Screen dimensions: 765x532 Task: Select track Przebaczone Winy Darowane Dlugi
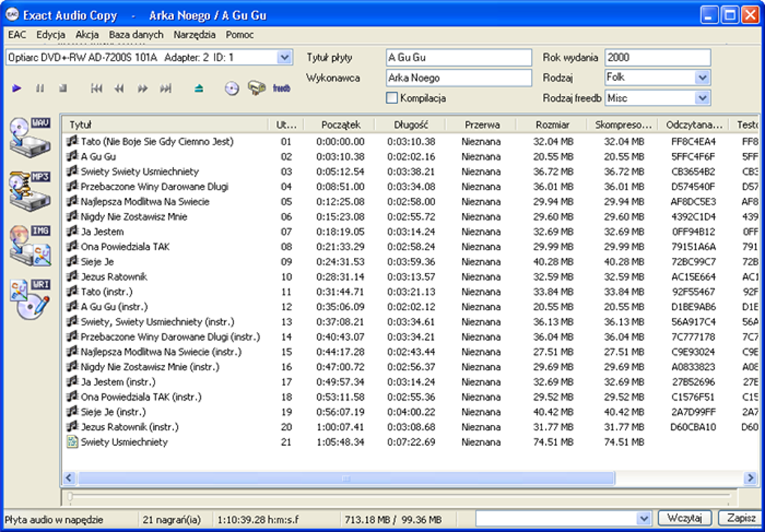154,187
